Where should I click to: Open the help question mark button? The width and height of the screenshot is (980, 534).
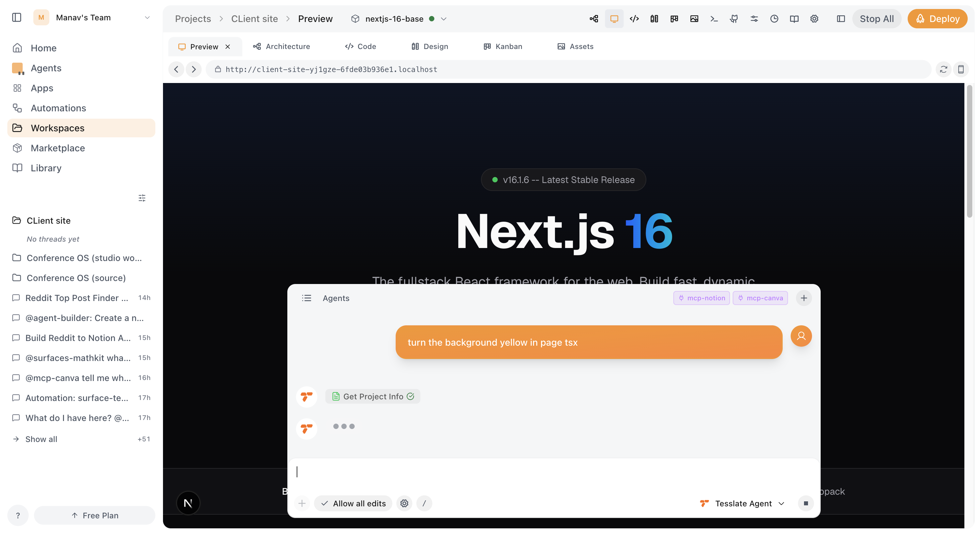click(18, 515)
